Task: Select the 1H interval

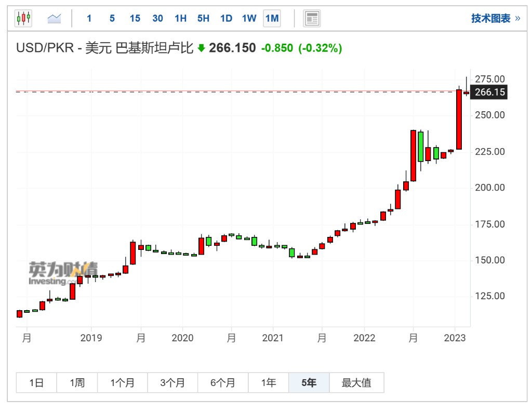Action: click(180, 19)
